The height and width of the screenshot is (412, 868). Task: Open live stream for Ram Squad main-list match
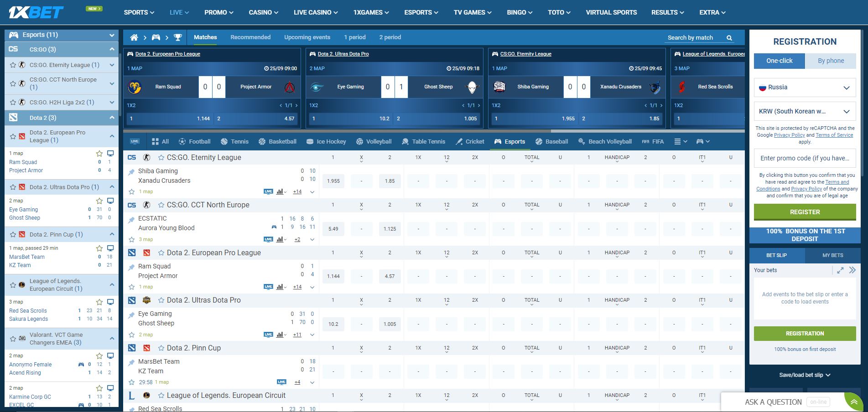tap(268, 287)
